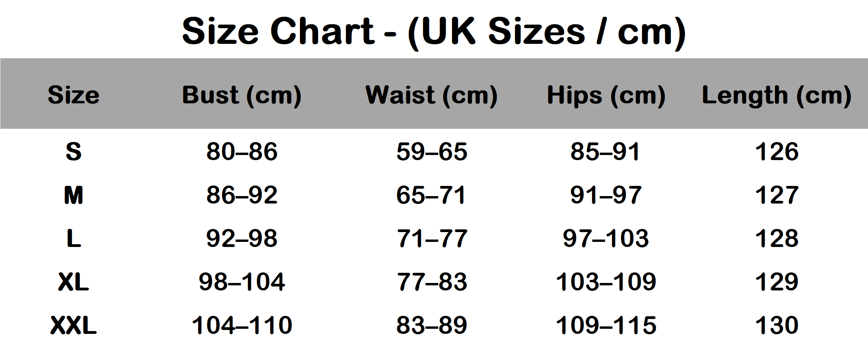Click the 104–110 bust measurement

pyautogui.click(x=242, y=326)
